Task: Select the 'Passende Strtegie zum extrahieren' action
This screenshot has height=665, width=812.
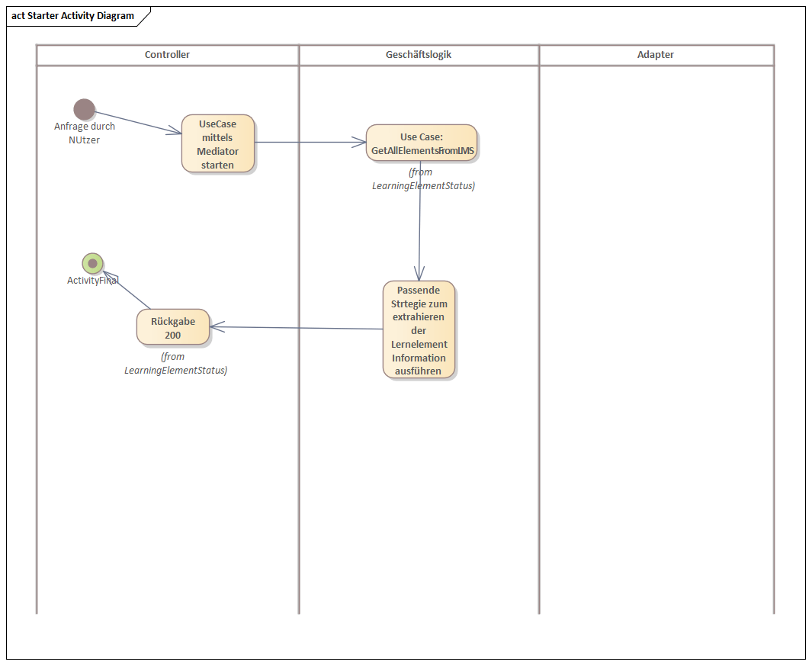Action: pyautogui.click(x=419, y=329)
